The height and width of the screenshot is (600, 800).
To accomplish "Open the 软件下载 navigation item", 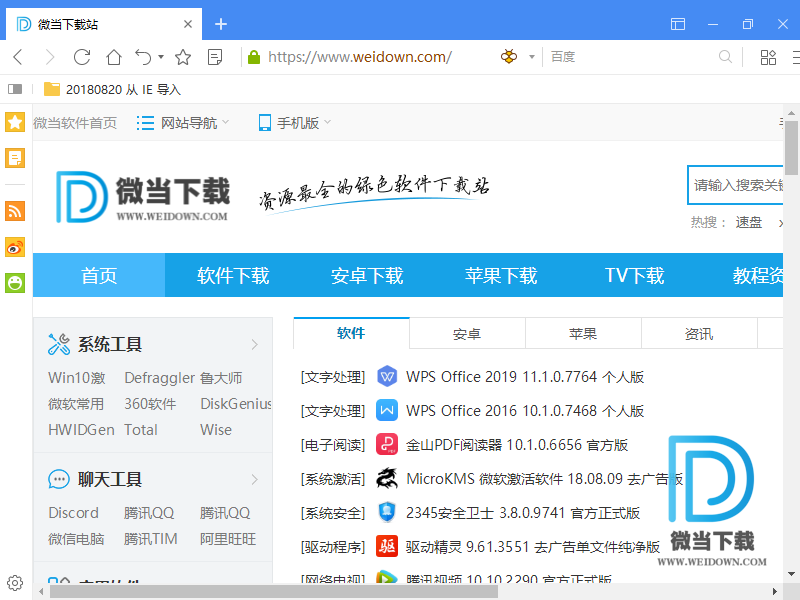I will point(233,276).
